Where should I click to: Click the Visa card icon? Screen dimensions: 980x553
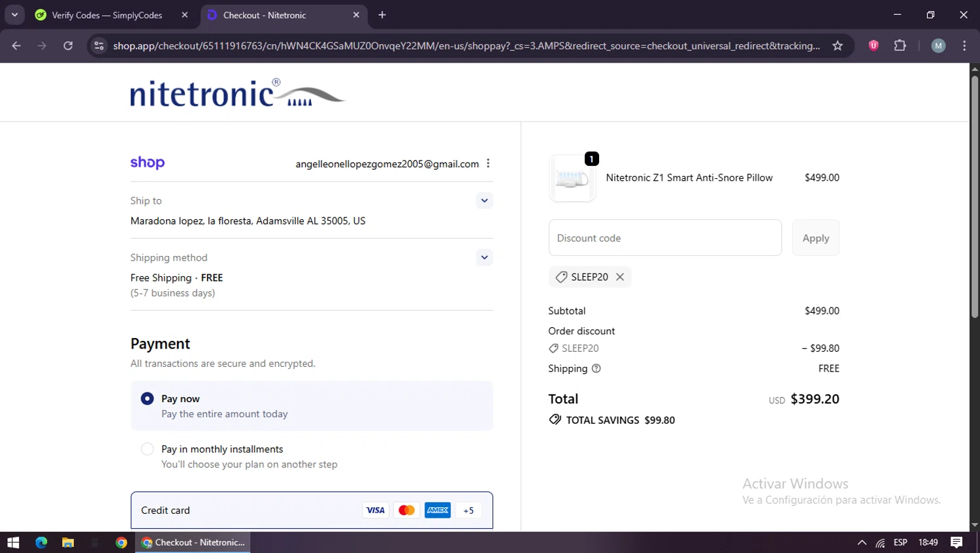(x=375, y=510)
